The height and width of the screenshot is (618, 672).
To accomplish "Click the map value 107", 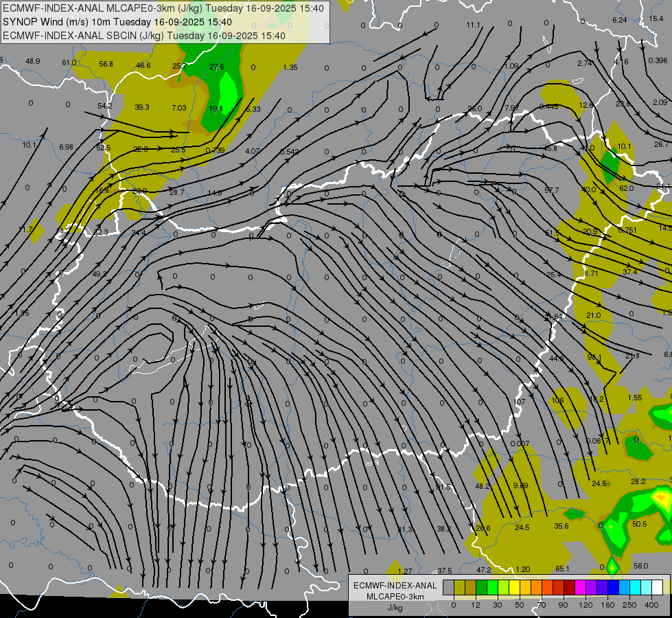I will (519, 402).
